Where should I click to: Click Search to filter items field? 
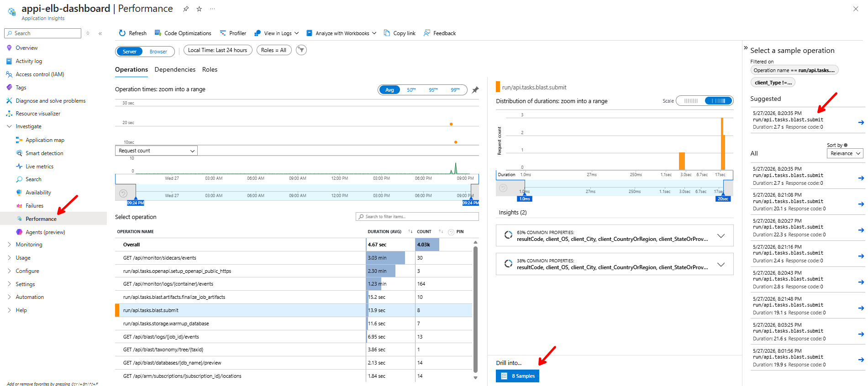click(417, 217)
